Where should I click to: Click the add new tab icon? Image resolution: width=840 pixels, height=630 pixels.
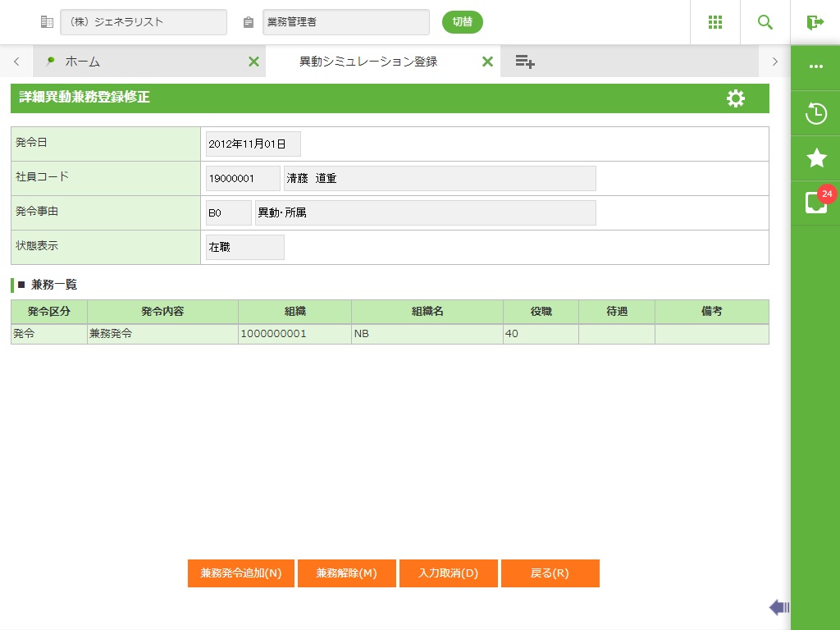525,62
